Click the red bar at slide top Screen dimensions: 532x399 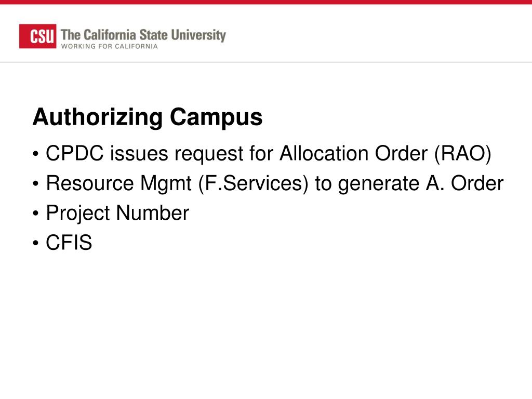coord(266,2)
